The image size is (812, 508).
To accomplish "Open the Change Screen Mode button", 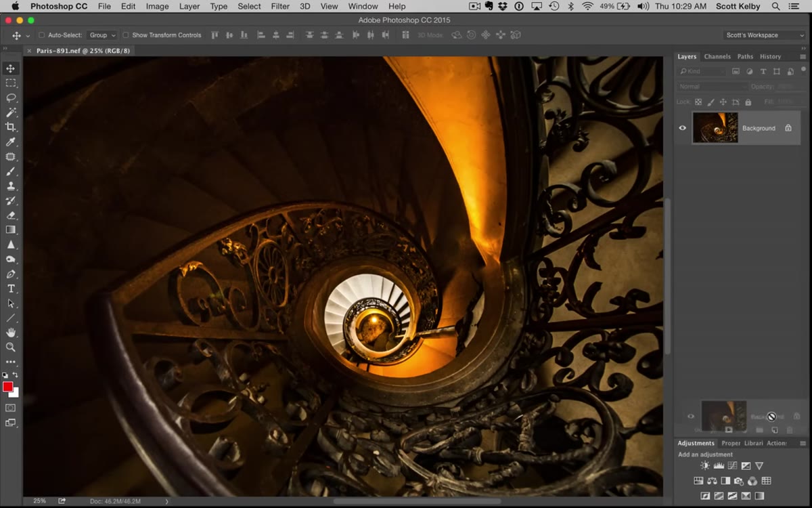I will pos(10,423).
